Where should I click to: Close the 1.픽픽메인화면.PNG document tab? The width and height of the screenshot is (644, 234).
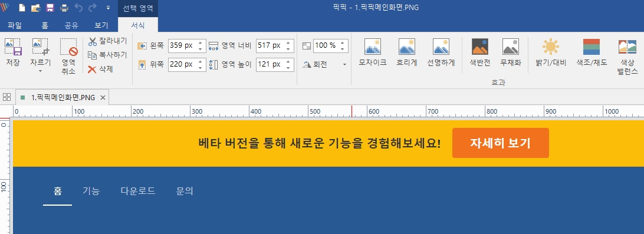click(103, 97)
